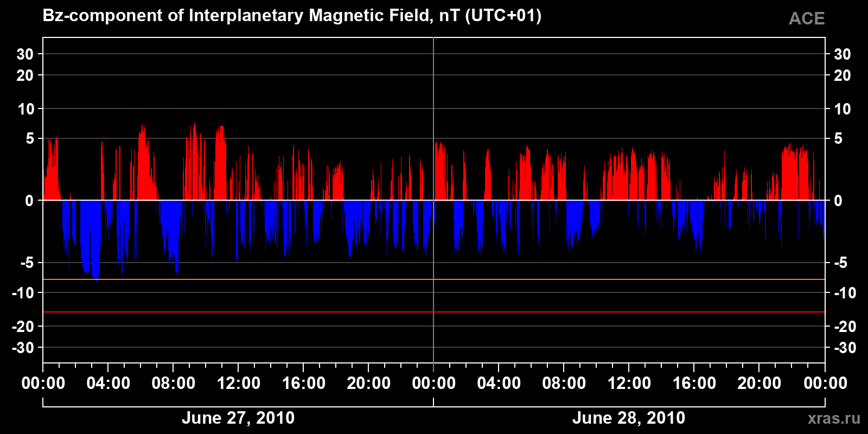868x434 pixels.
Task: Click the 16:00 time label for June 27
Action: pyautogui.click(x=304, y=383)
